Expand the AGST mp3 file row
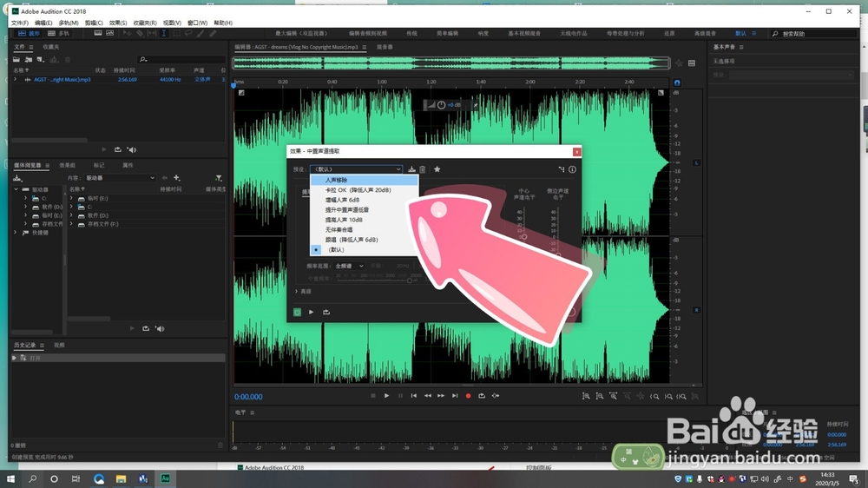The image size is (868, 488). tap(15, 79)
